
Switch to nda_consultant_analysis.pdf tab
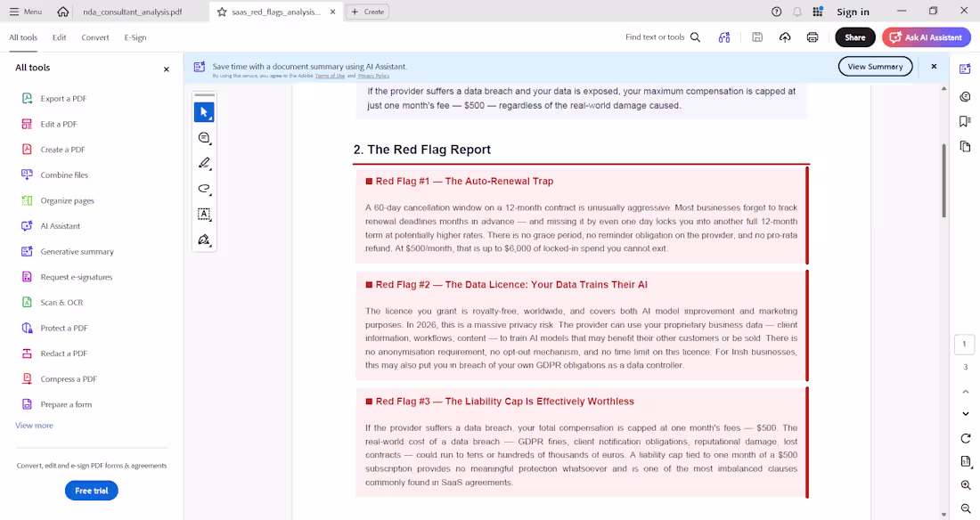[x=133, y=12]
